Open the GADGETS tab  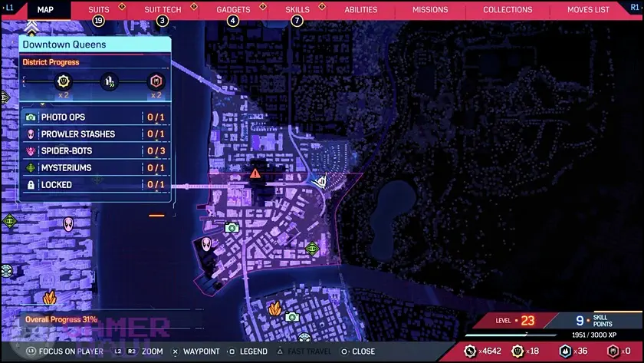233,9
